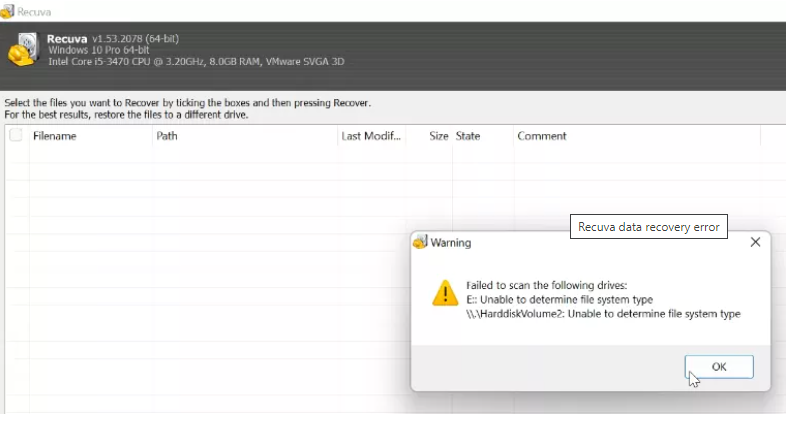Click the Recuva icon in the title bar
This screenshot has height=426, width=794.
[8, 10]
